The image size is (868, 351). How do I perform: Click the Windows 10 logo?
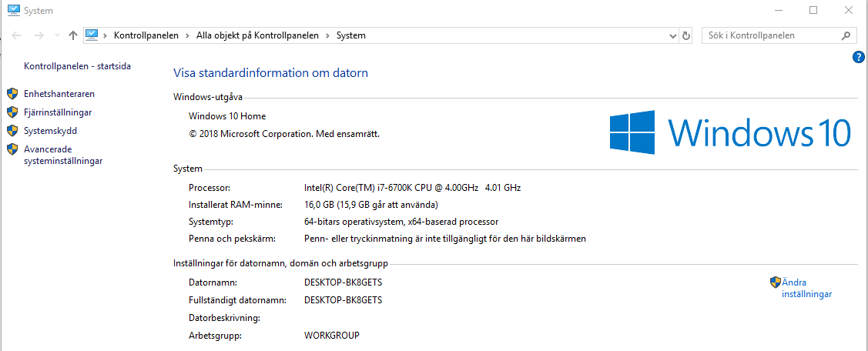[x=729, y=132]
